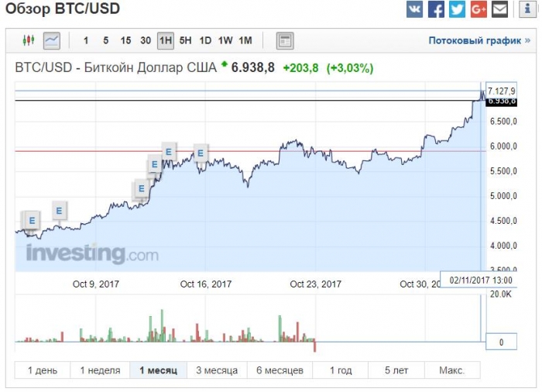Open the news overlay table icon
The width and height of the screenshot is (542, 392).
pos(285,40)
